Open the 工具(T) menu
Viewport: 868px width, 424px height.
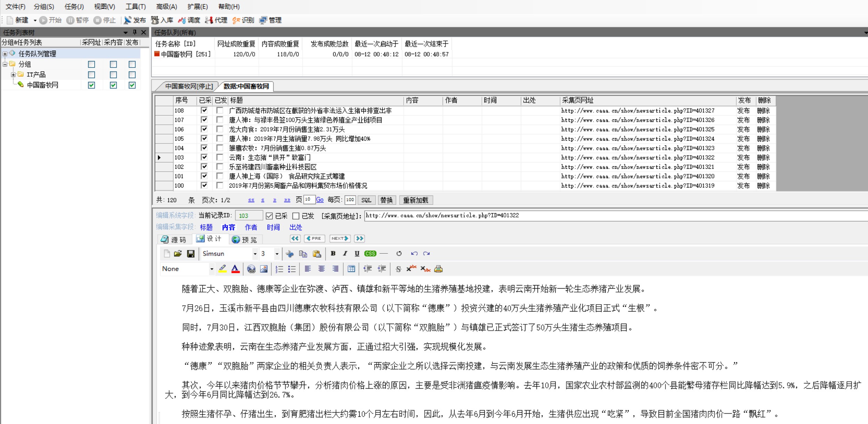(136, 6)
